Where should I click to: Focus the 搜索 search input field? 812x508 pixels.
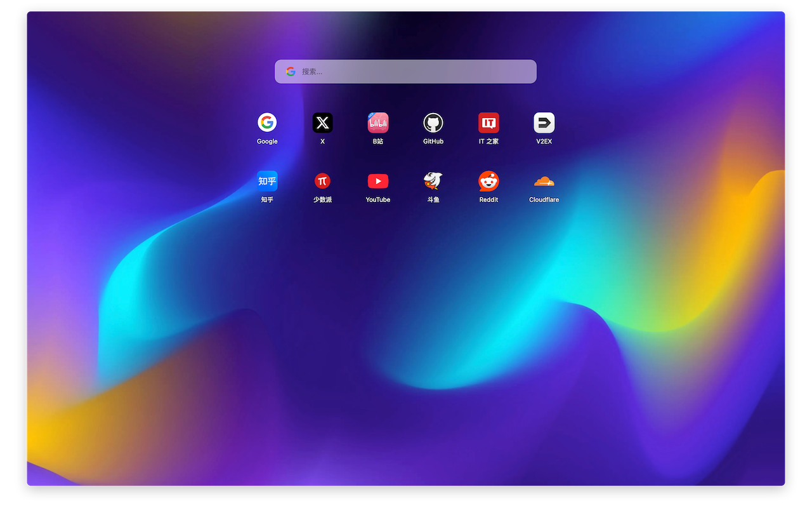click(405, 72)
